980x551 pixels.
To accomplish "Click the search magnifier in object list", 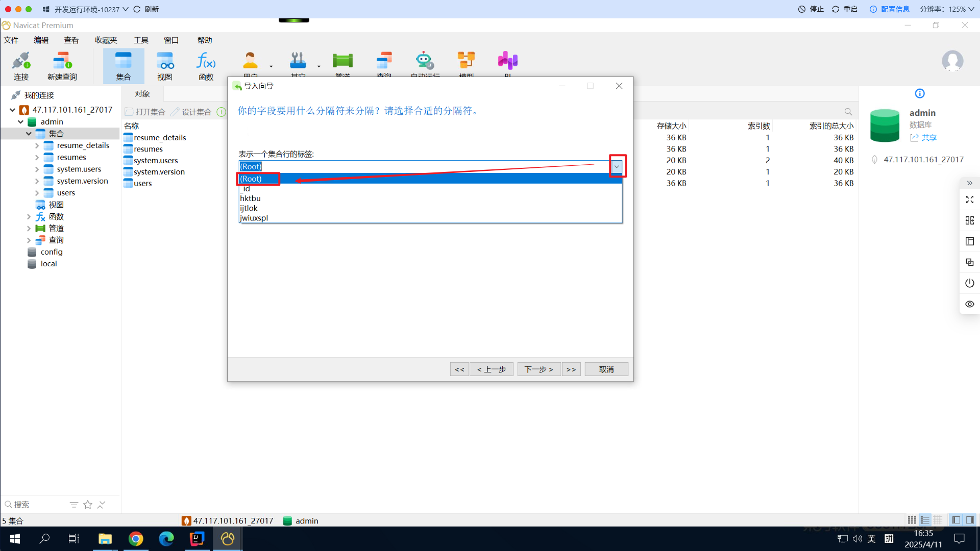I will tap(848, 112).
